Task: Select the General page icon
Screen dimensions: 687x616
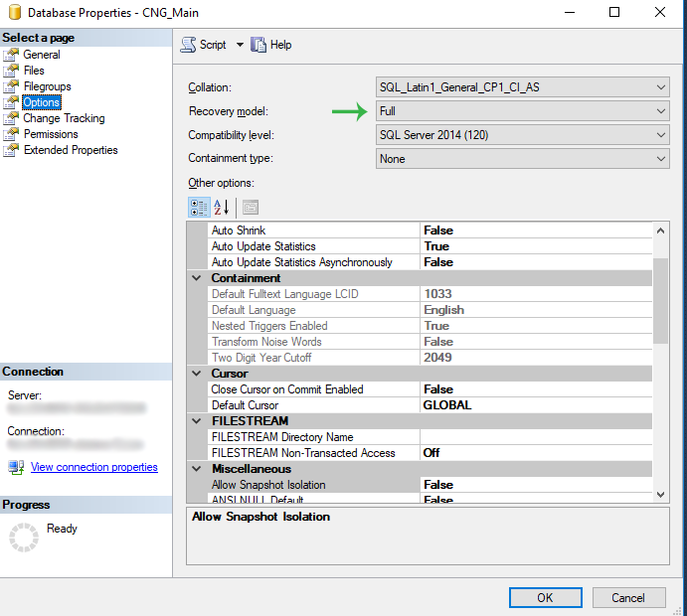Action: (x=11, y=55)
